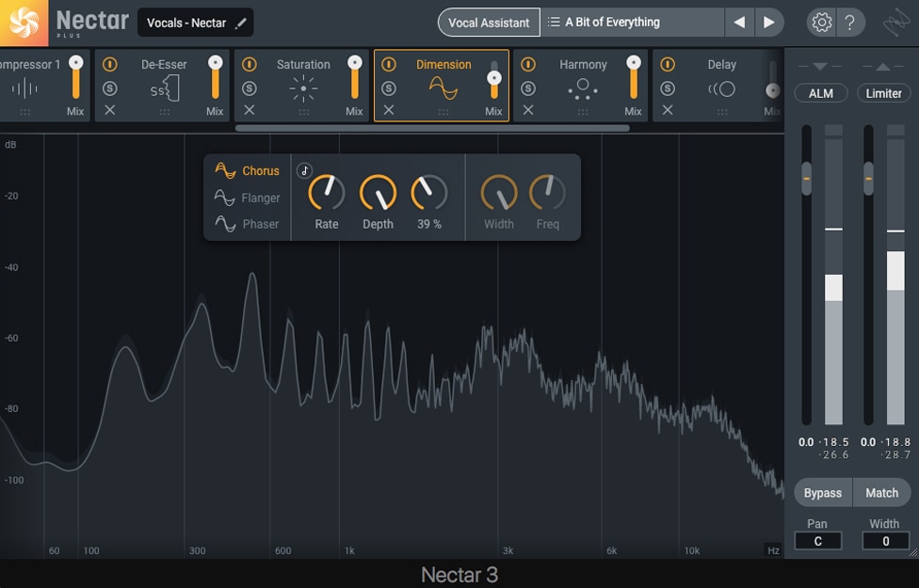
Task: Remove the Saturation module
Action: tap(250, 110)
